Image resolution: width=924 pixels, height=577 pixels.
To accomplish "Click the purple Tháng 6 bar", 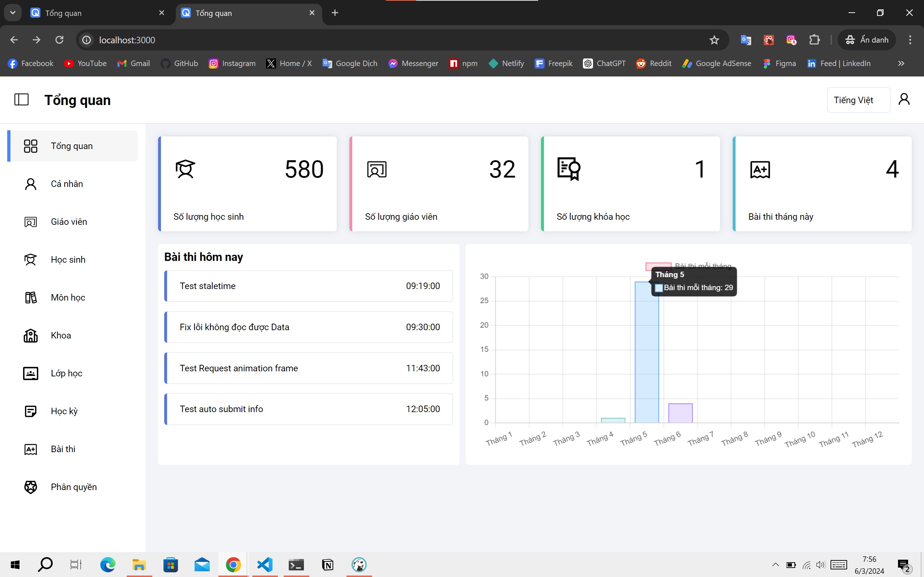I will (x=680, y=413).
